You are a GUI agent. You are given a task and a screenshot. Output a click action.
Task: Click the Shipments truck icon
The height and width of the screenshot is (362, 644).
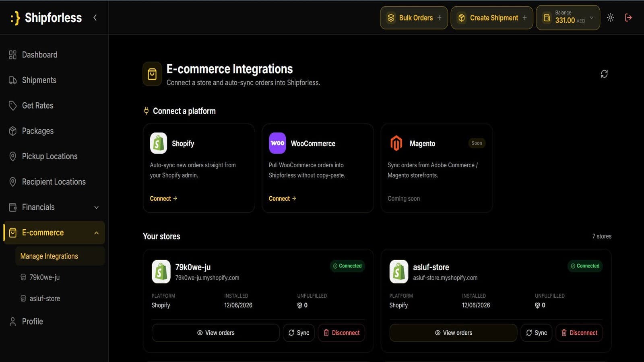(13, 80)
